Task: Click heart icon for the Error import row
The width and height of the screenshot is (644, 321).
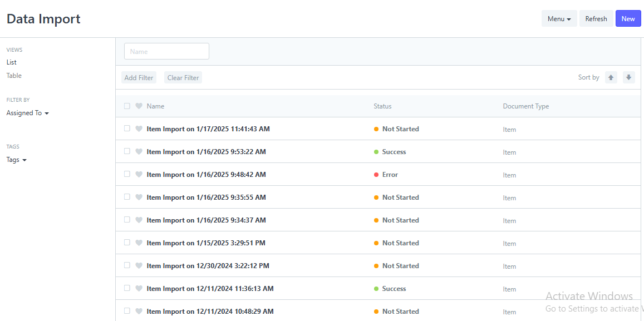Action: click(x=139, y=175)
